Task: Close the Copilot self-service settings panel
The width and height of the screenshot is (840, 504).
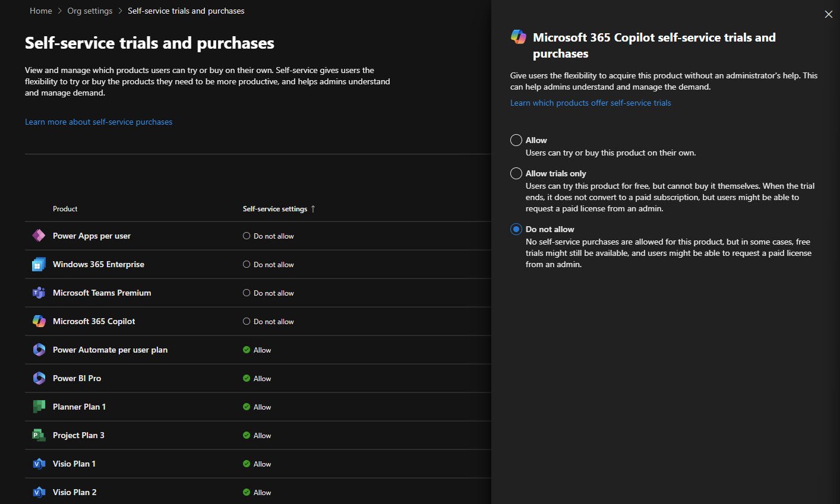Action: pos(828,14)
